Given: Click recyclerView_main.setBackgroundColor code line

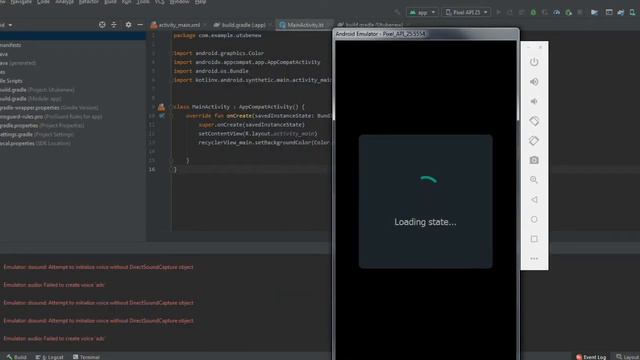Looking at the screenshot, I should (264, 142).
